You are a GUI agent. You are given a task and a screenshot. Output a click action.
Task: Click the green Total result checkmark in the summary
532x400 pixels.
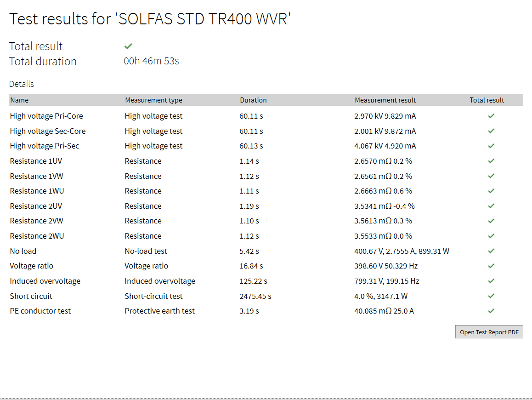128,46
